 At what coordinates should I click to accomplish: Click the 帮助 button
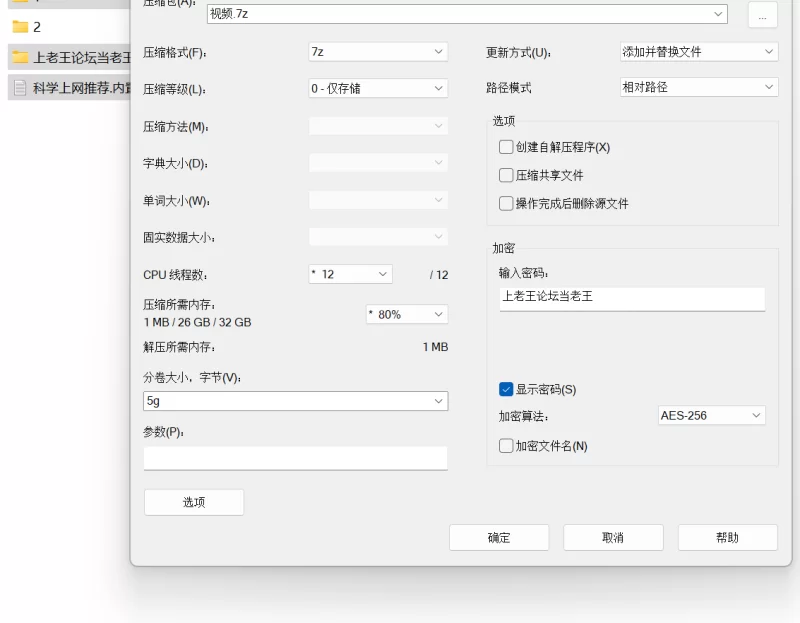(728, 537)
